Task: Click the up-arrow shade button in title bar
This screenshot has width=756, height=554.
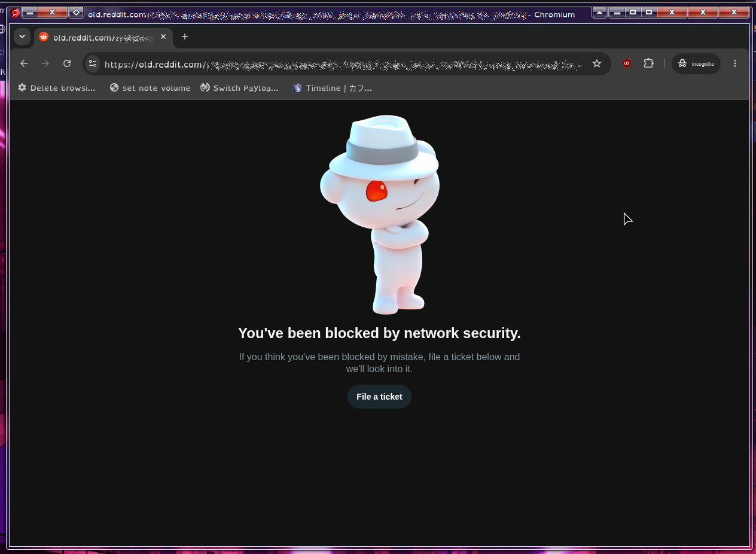Action: [600, 12]
